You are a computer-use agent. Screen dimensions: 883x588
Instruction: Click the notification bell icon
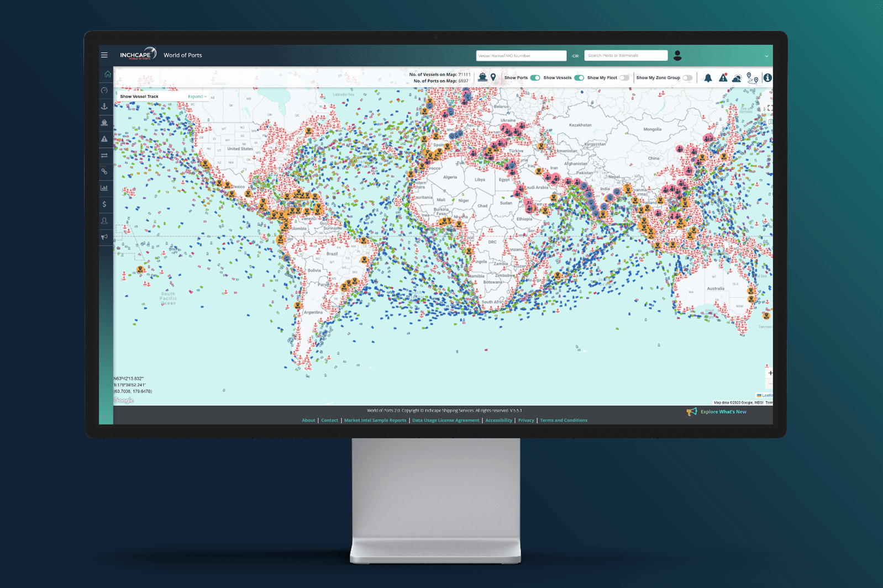coord(708,78)
